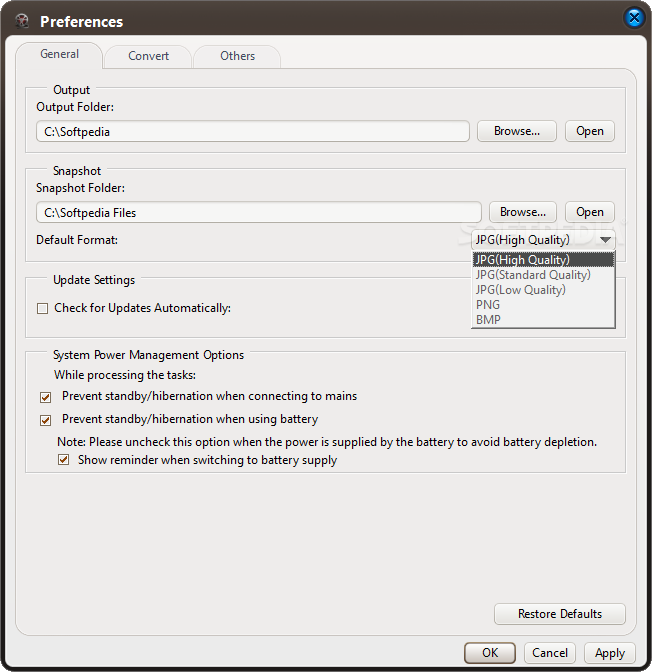Viewport: 652px width, 672px height.
Task: Open the output folder
Action: pos(589,131)
